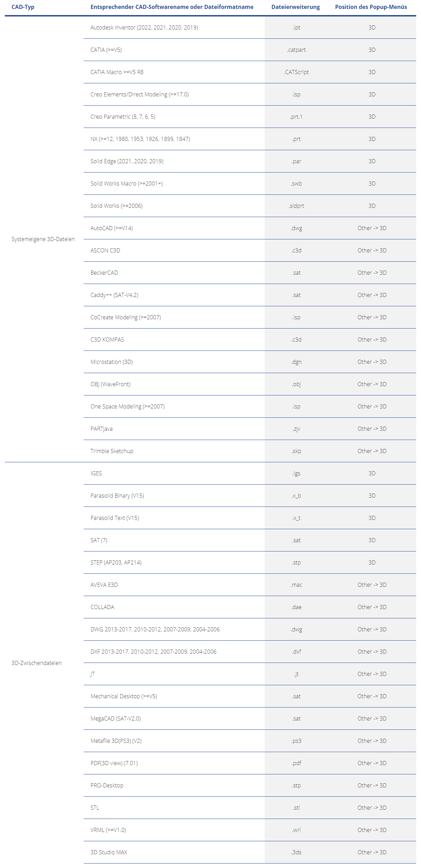Screen dimensions: 421x868
Task: Click the "PDF(3D view) (7.01)" entry
Action: 114,763
